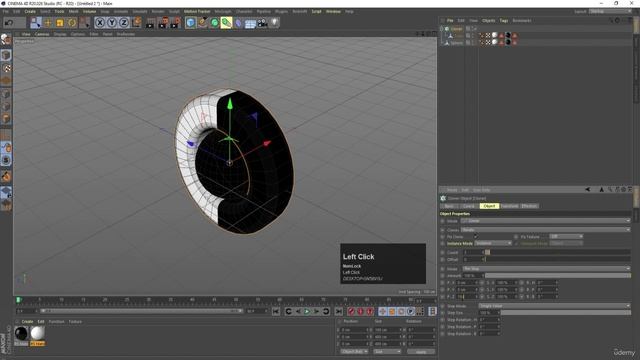Switch to Polygons mode

(6, 119)
